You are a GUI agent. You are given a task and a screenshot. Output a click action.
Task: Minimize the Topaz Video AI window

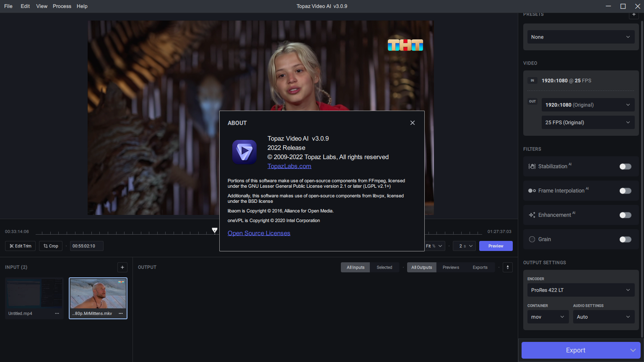click(x=608, y=6)
